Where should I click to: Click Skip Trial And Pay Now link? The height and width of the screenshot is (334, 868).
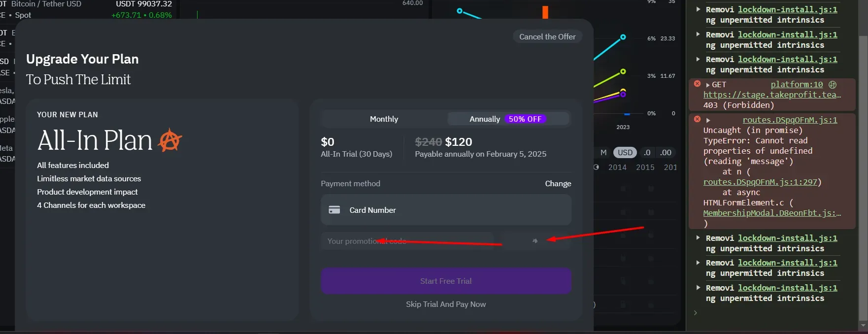tap(446, 304)
